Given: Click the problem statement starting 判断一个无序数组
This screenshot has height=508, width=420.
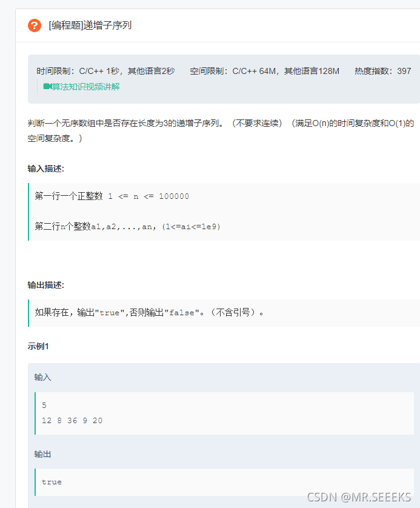Looking at the screenshot, I should click(x=221, y=131).
